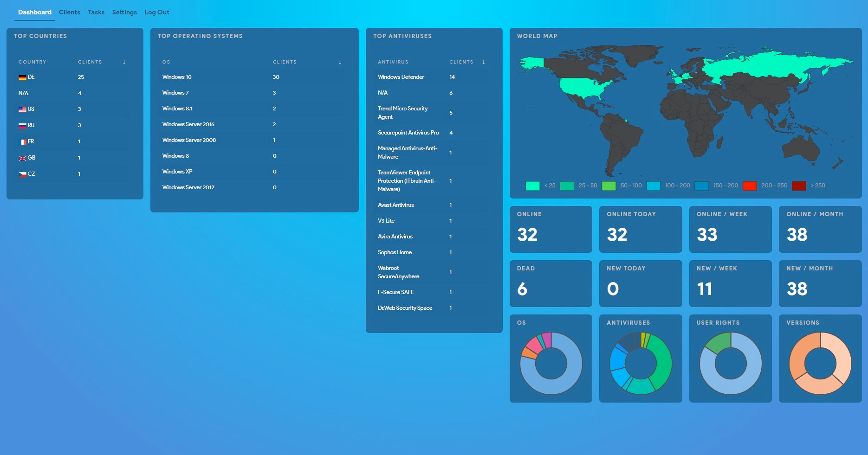Click the British flag icon for GB
The width and height of the screenshot is (868, 455).
click(x=22, y=158)
